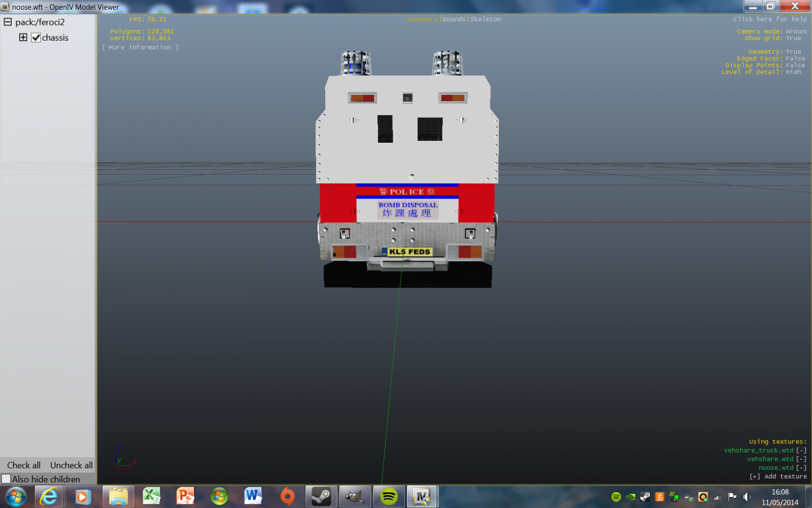Launch Origin from the taskbar
Viewport: 812px width, 508px height.
(x=287, y=496)
